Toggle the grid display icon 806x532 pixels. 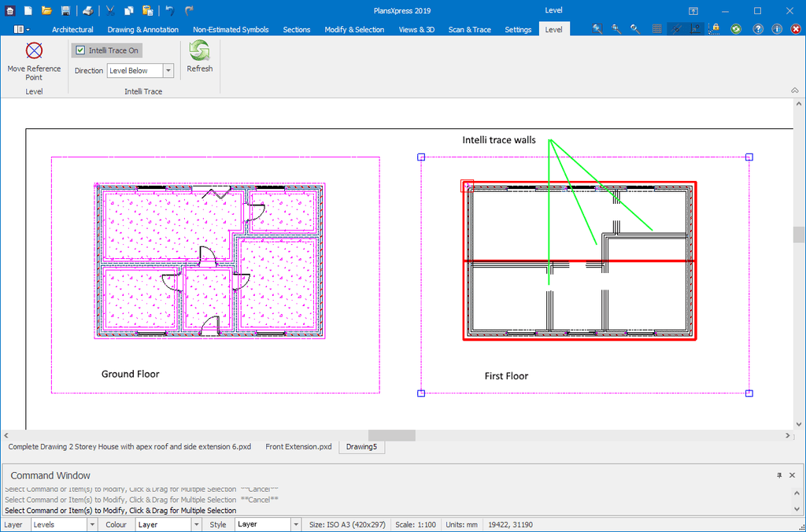tap(656, 29)
